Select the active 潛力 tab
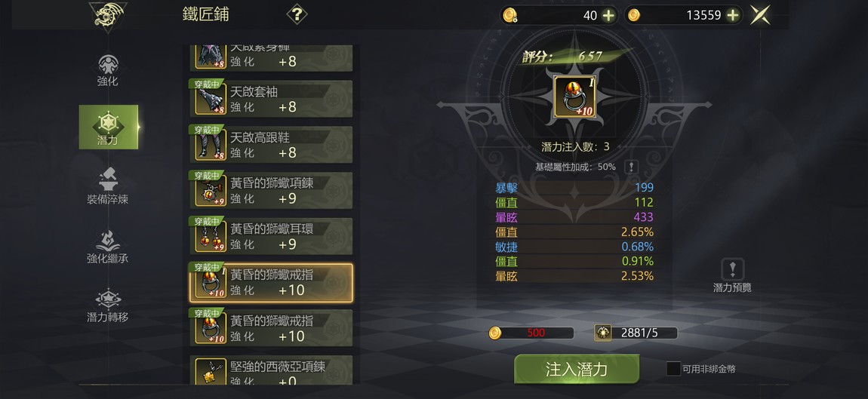The height and width of the screenshot is (399, 868). pos(109,127)
